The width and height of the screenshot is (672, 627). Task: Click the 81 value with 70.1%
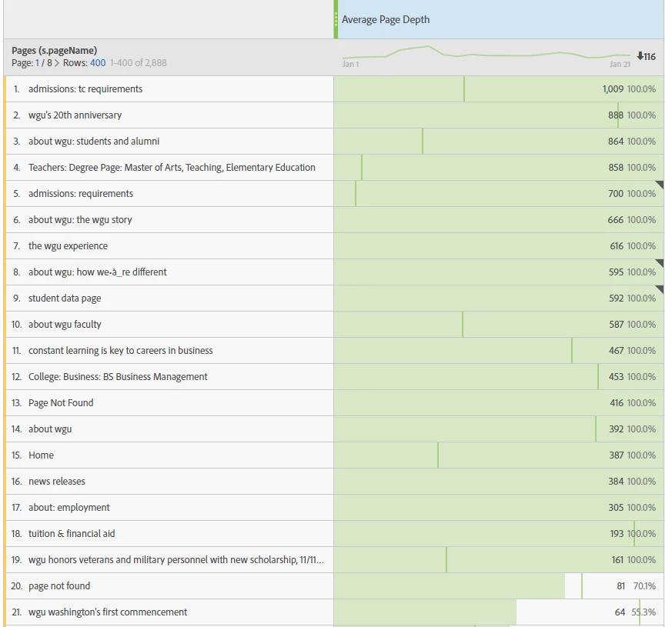(499, 585)
